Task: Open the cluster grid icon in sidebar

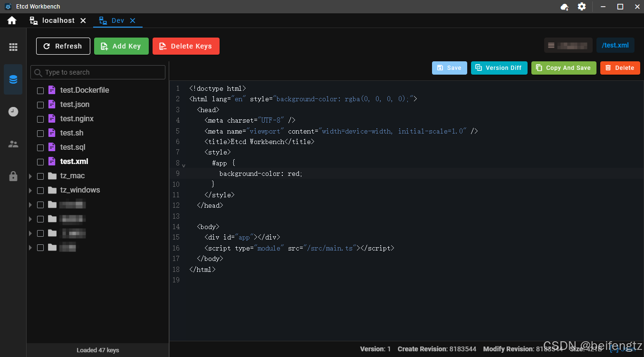Action: [13, 47]
